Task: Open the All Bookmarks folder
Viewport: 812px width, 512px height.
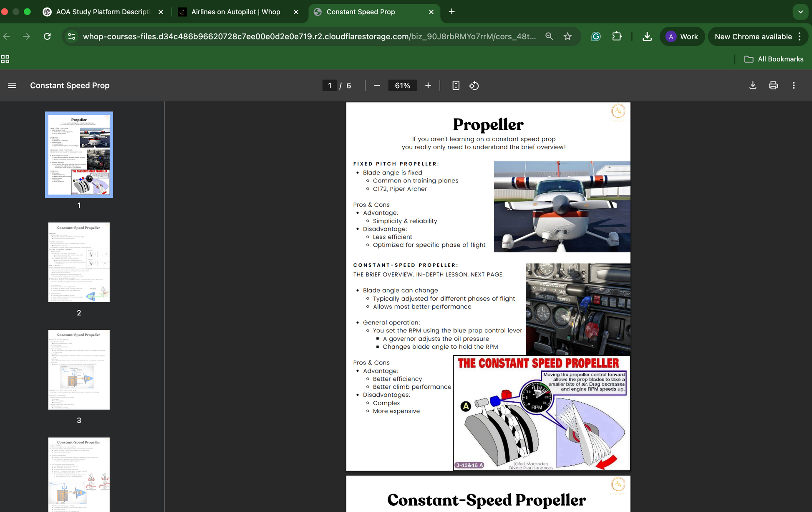Action: (x=774, y=59)
